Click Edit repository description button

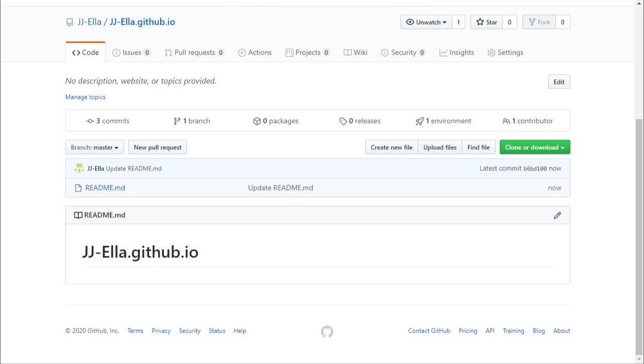pos(559,82)
